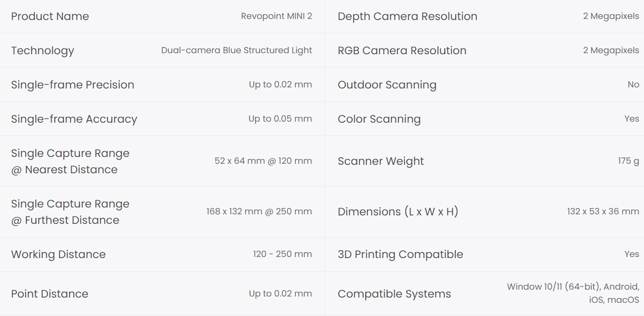
Task: Click the Dimensions (L x W x H) label
Action: 398,212
